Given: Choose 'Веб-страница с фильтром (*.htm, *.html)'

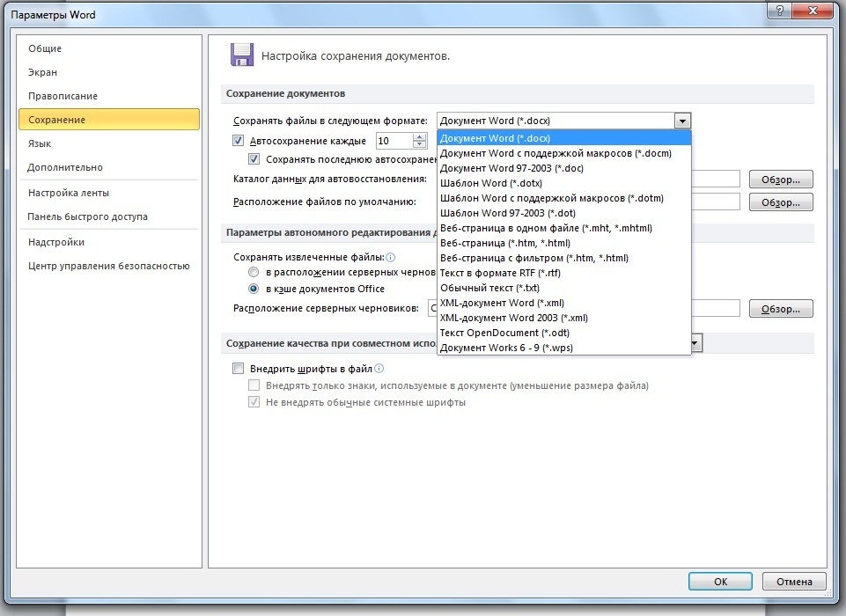Looking at the screenshot, I should coord(563,258).
